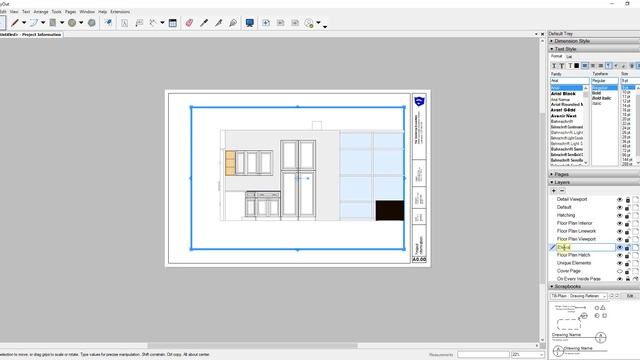
Task: Show the Cover Page layer
Action: 620,271
